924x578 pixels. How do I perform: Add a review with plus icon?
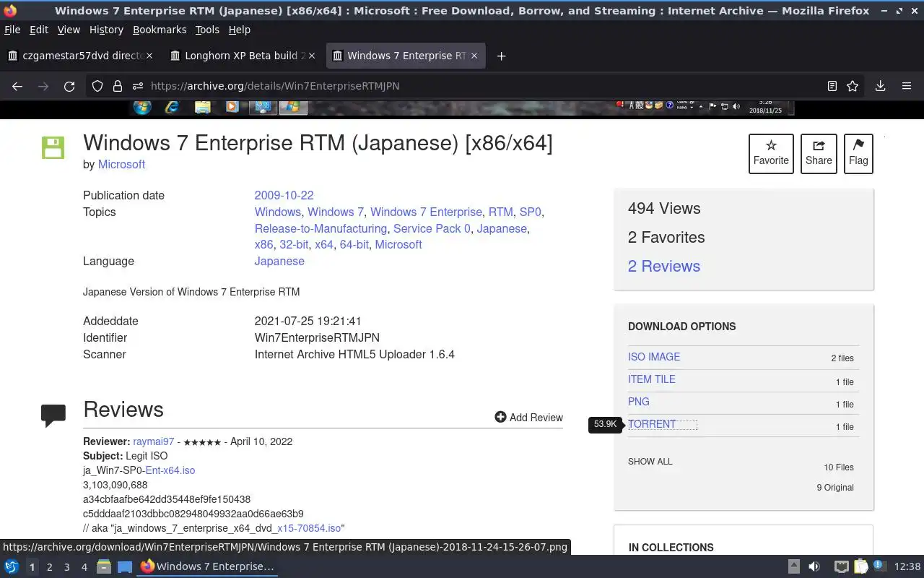(528, 418)
